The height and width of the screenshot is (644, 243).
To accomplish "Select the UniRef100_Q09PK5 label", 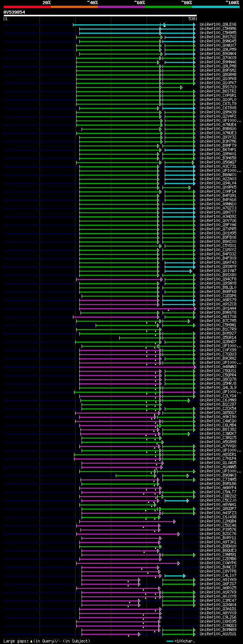I will pos(218,187).
